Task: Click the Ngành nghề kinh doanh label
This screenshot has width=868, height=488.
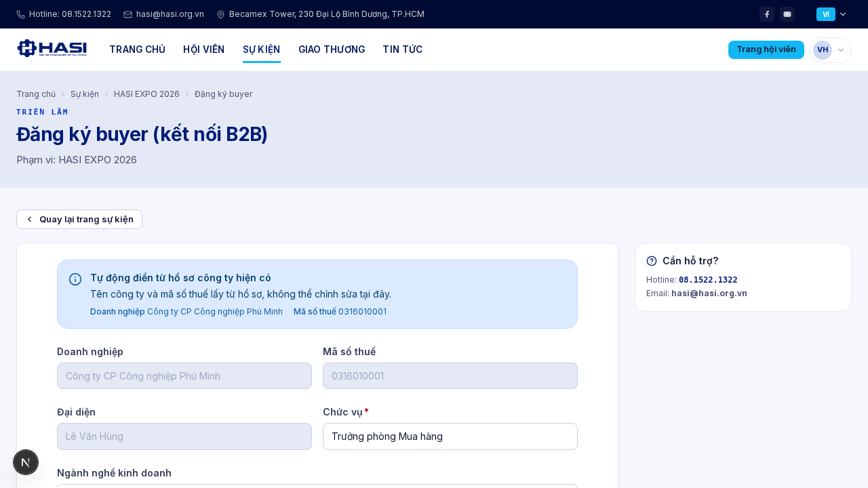Action: (114, 473)
